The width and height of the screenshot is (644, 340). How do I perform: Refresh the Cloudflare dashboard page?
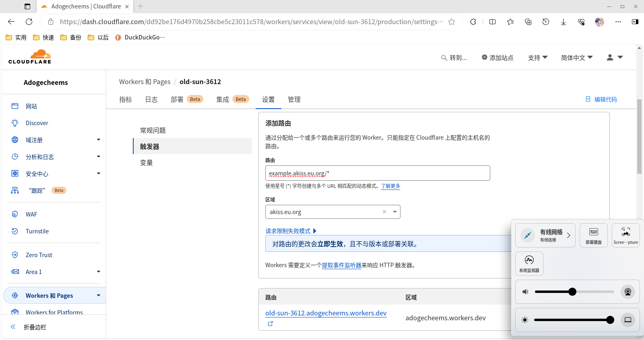tap(29, 22)
